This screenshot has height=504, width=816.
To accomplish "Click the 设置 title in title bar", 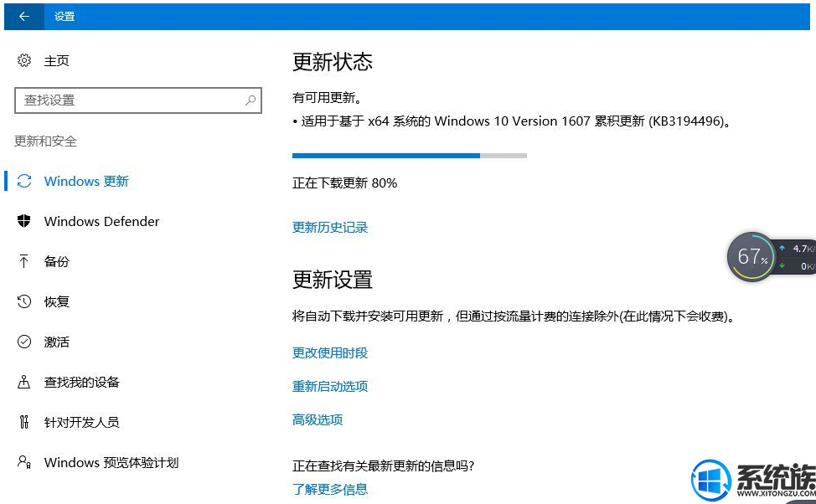I will [x=65, y=17].
